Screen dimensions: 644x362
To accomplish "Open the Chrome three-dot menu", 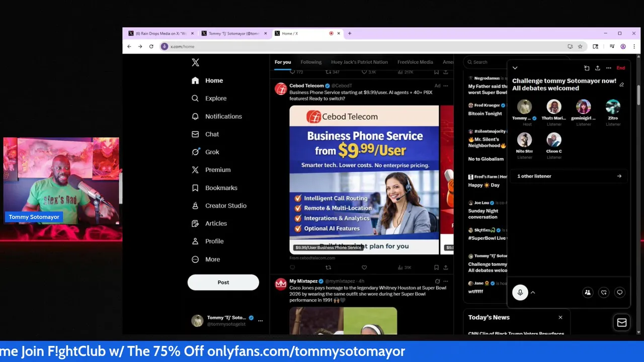I will coord(634,46).
